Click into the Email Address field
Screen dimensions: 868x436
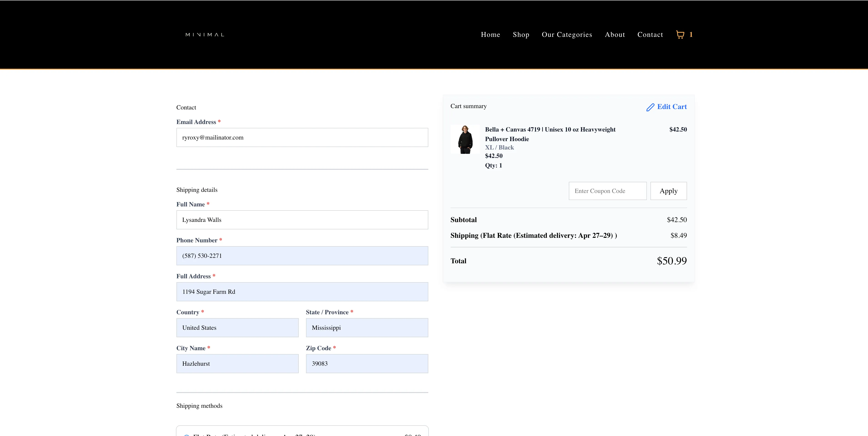click(302, 138)
